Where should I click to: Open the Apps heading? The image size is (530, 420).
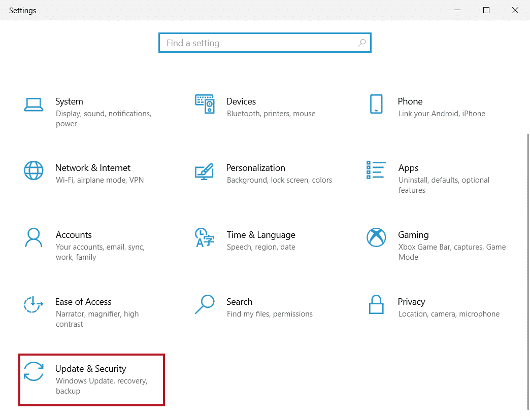pyautogui.click(x=408, y=168)
